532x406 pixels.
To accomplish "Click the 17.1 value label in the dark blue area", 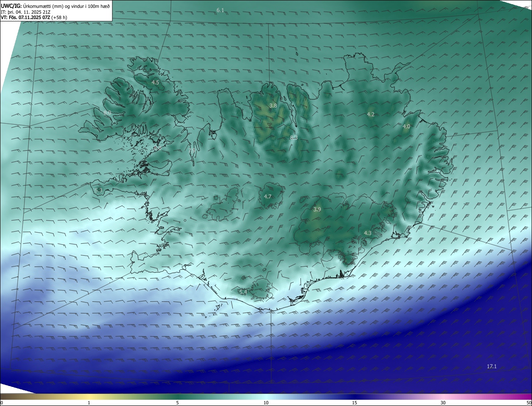I will [x=492, y=366].
